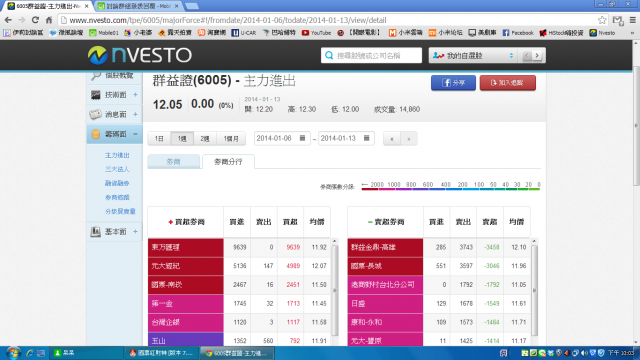Open the browser home page icon
Viewport: 640px width, 360px height.
(x=49, y=20)
